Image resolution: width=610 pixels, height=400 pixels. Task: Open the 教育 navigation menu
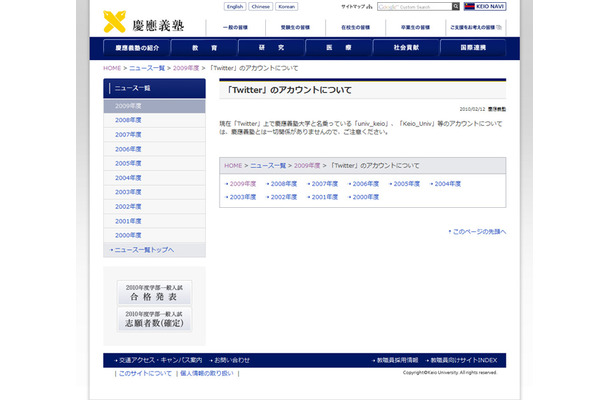point(205,48)
